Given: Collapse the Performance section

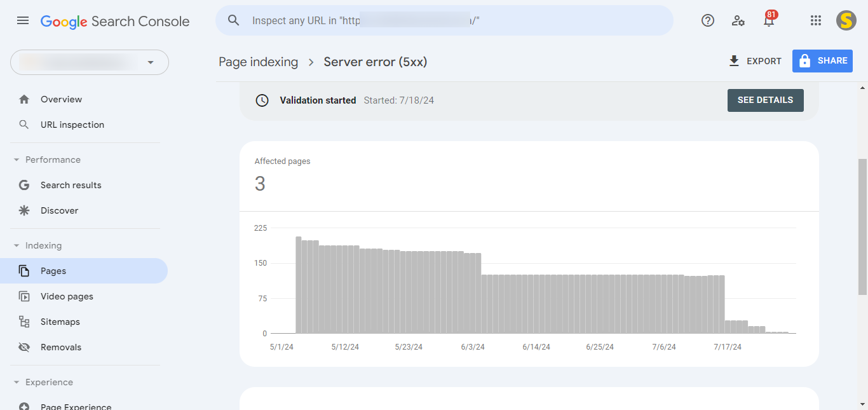Looking at the screenshot, I should [x=17, y=160].
